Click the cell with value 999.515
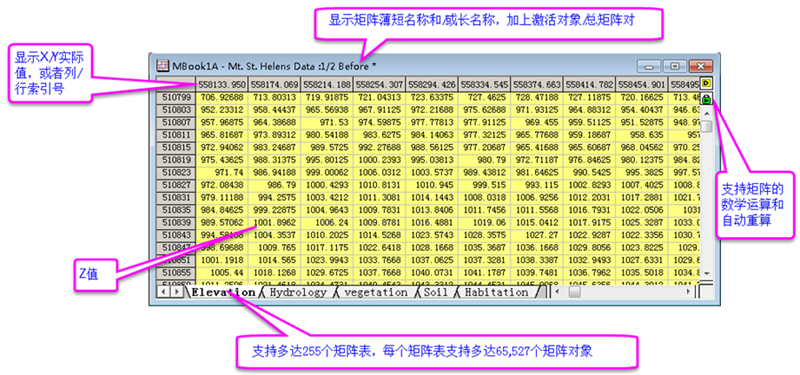 click(x=485, y=185)
